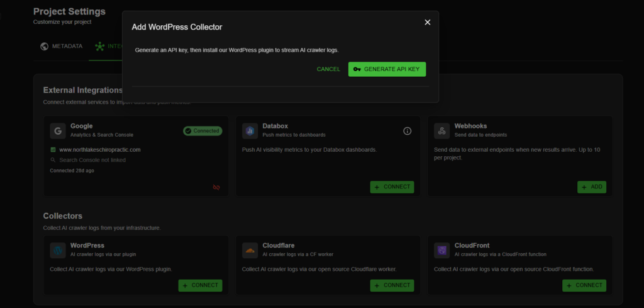Click the Connected status badge on Google
The image size is (644, 308).
(203, 131)
